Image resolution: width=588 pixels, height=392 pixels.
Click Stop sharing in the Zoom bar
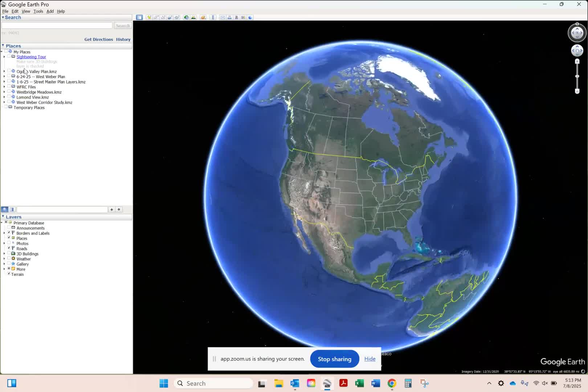click(x=335, y=359)
